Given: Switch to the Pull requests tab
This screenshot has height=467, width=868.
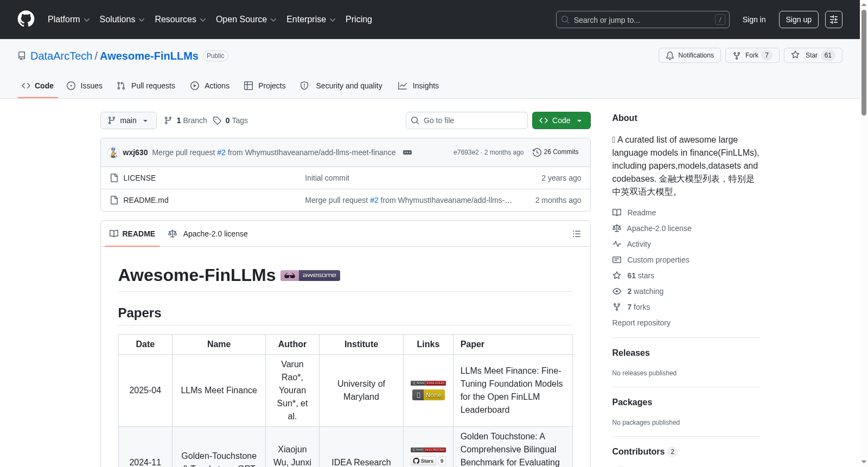Looking at the screenshot, I should 146,86.
